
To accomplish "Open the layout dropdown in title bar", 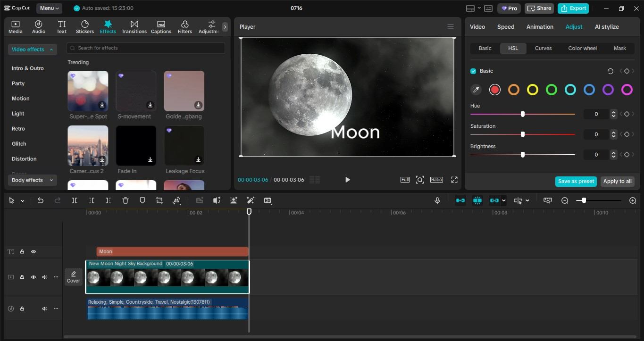I will (x=479, y=8).
